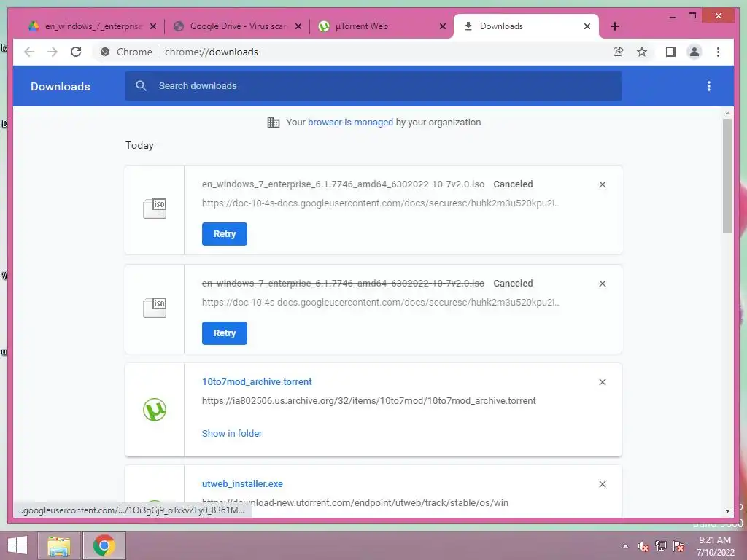Bookmark this page with the star icon
747x560 pixels.
point(642,52)
